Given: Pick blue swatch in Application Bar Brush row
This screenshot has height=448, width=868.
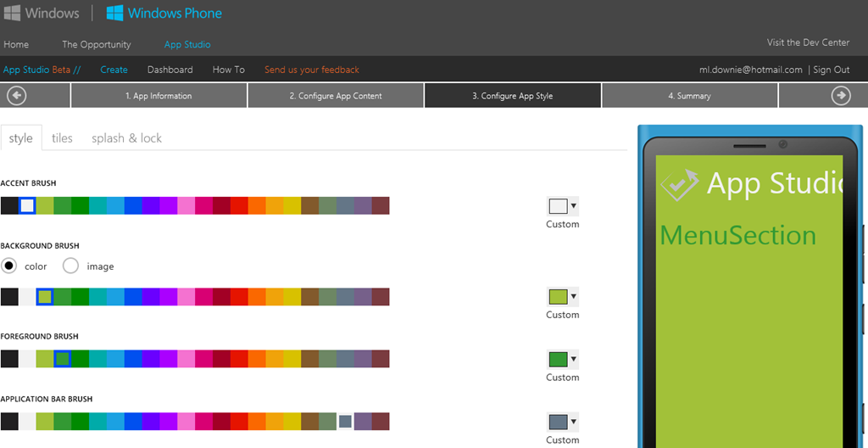Looking at the screenshot, I should 133,422.
